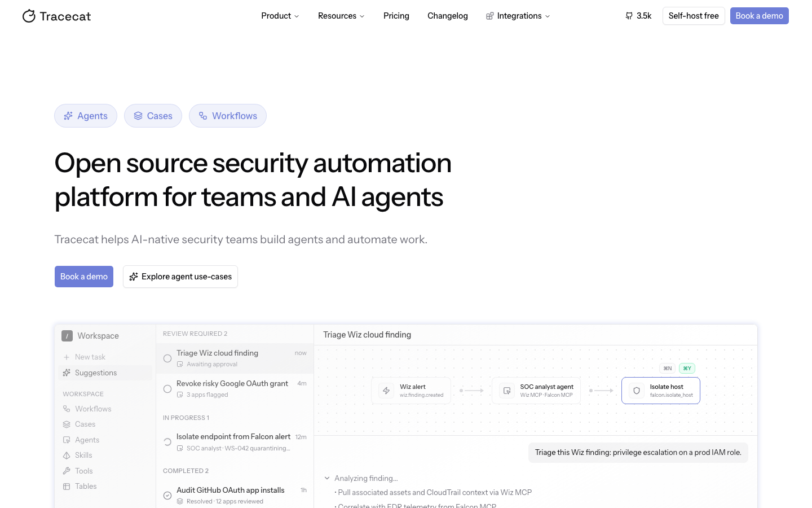Click the headline 'Open source security automation platform'

pos(253,180)
